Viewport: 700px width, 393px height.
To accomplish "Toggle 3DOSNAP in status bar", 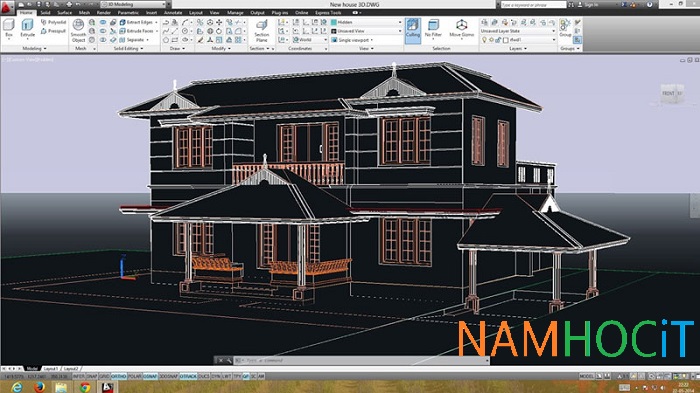I will [169, 376].
